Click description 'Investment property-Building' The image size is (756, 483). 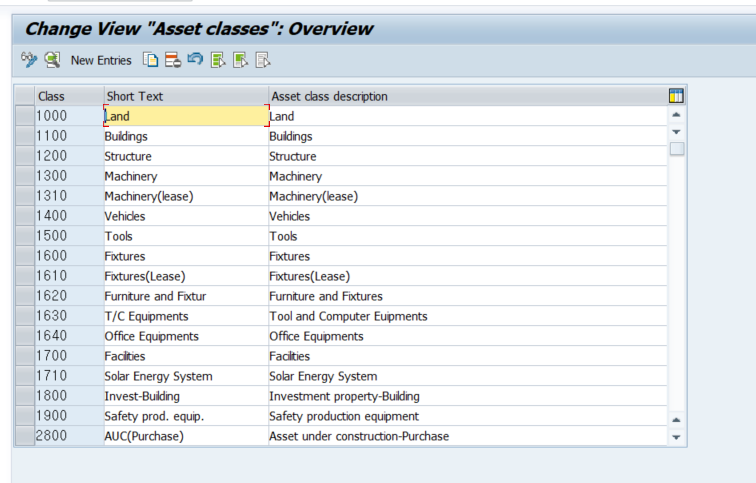pos(468,396)
